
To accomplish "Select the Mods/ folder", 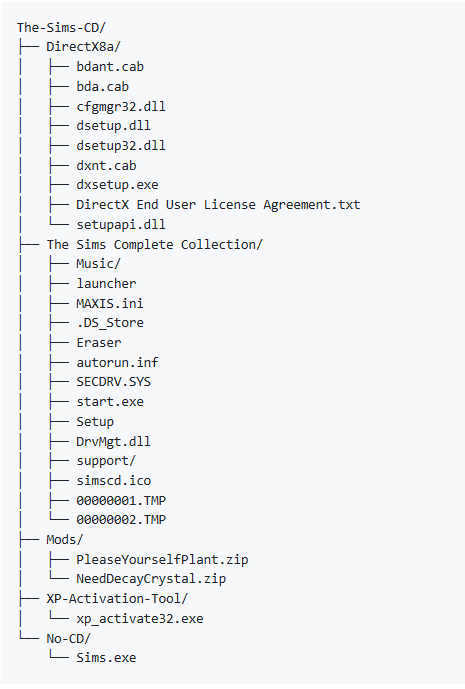I will click(65, 540).
